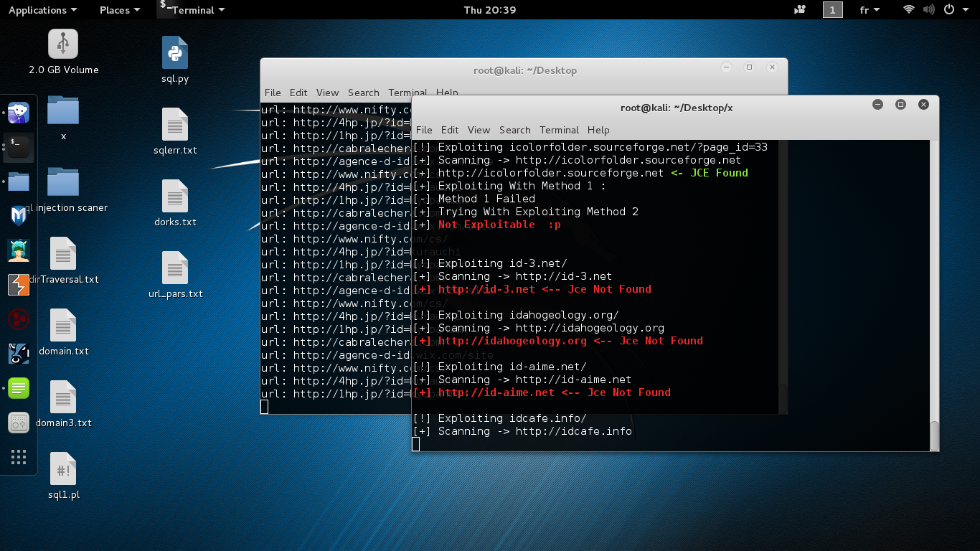Launch Iceweasel browser from the dock
Image resolution: width=980 pixels, height=551 pixels.
click(19, 112)
